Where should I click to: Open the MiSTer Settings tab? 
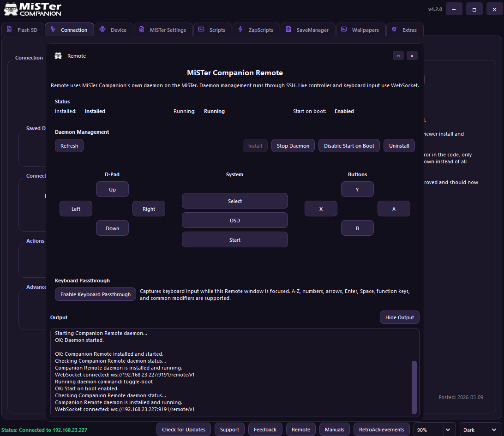coord(163,30)
